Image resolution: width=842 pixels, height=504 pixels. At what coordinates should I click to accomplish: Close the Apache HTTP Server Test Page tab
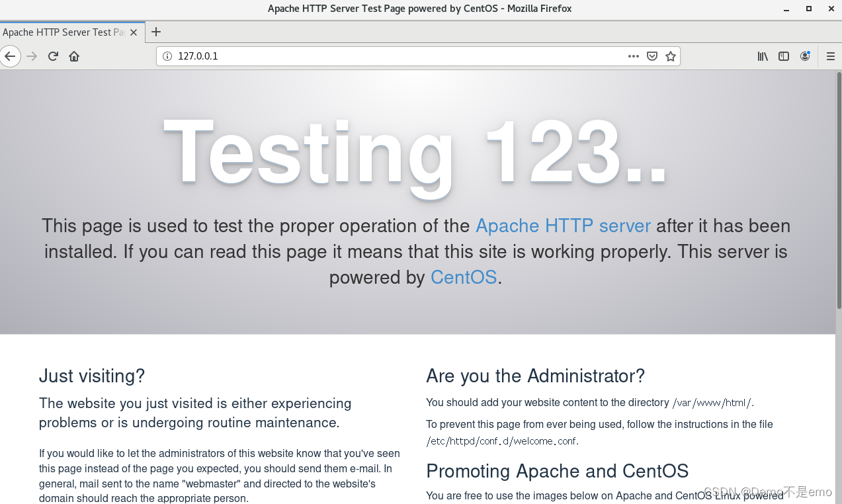(x=134, y=32)
